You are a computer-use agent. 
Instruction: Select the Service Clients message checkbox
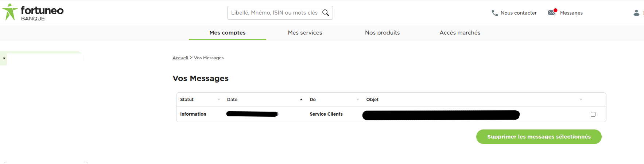pyautogui.click(x=593, y=114)
